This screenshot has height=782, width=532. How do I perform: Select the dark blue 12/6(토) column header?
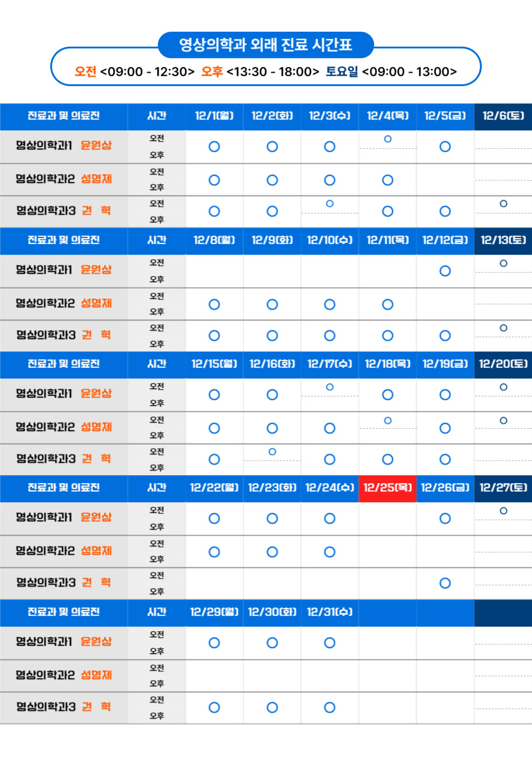pyautogui.click(x=503, y=116)
